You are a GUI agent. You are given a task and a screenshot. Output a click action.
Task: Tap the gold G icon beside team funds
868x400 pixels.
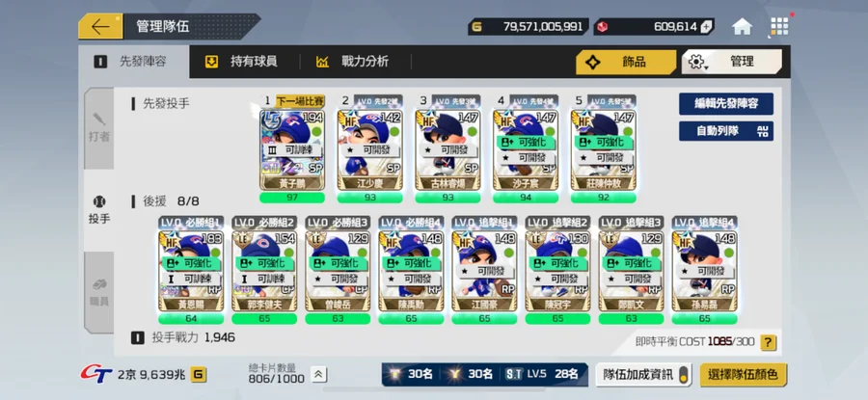(198, 375)
